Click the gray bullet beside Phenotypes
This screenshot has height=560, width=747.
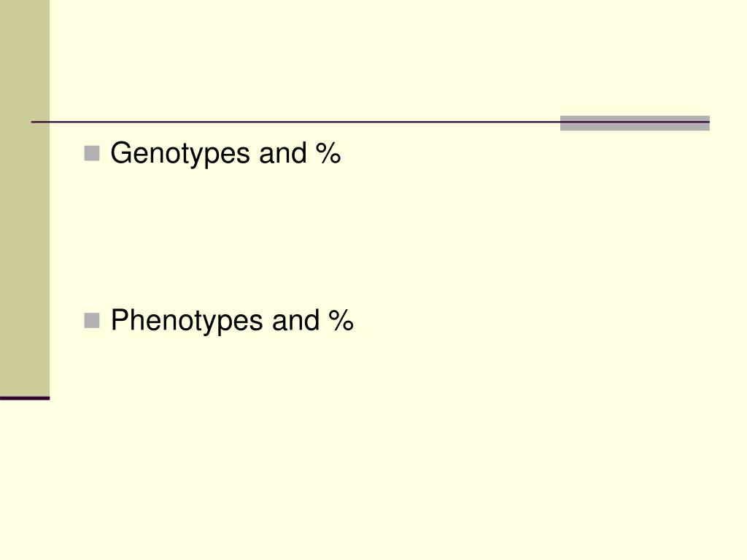coord(92,321)
